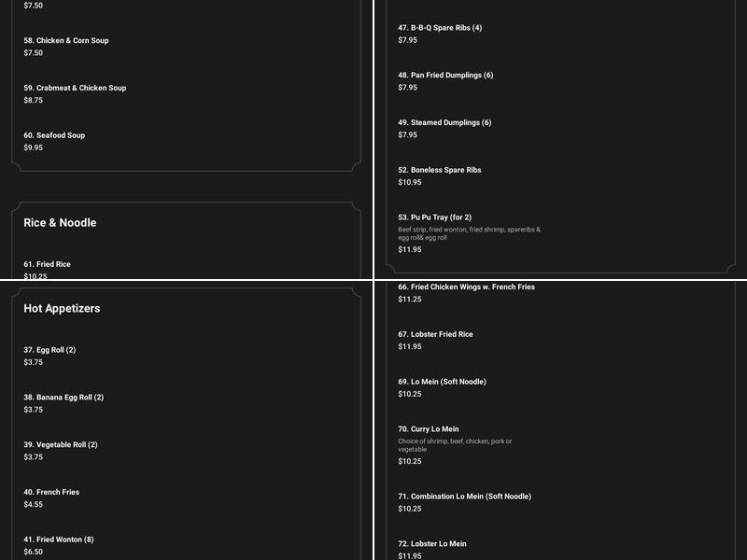Select the Boneless Spare Ribs item

[x=440, y=171]
